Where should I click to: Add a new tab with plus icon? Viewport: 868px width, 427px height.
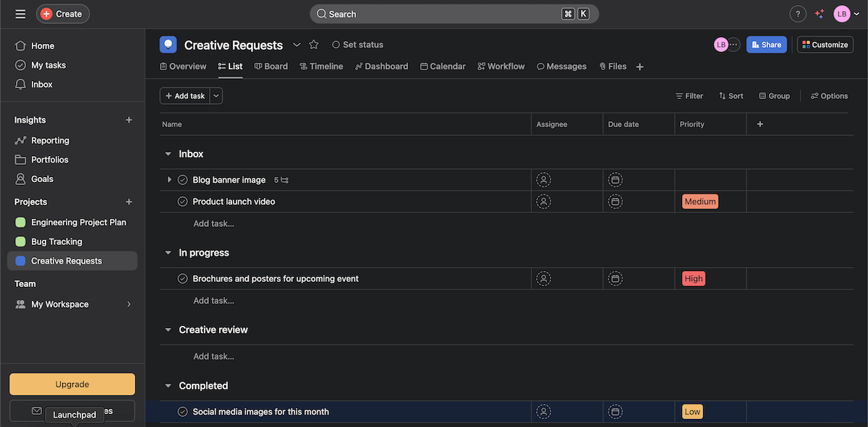(639, 66)
